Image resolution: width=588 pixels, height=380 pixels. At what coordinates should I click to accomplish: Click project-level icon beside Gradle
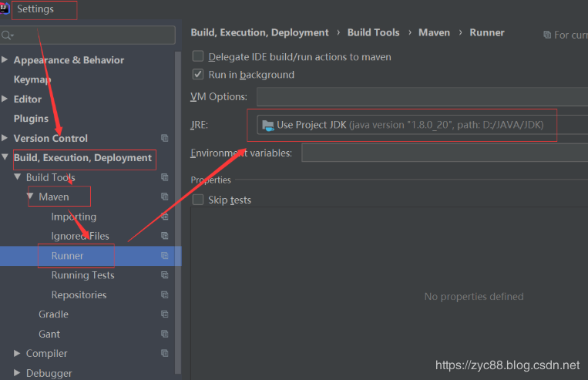coord(164,314)
